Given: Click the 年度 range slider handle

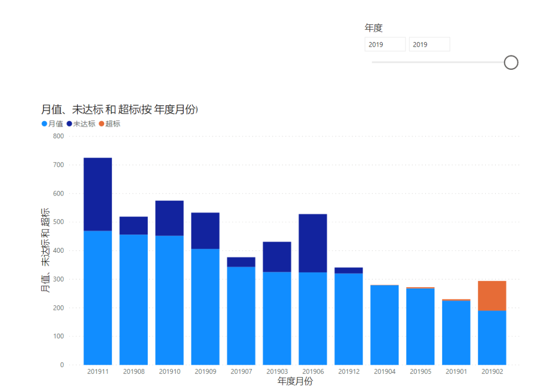Looking at the screenshot, I should (x=511, y=62).
